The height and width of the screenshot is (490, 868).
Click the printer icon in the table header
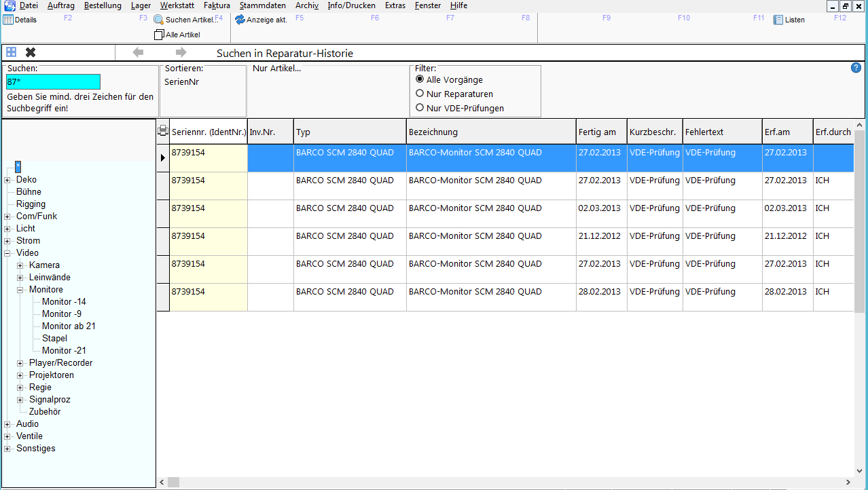tap(163, 131)
